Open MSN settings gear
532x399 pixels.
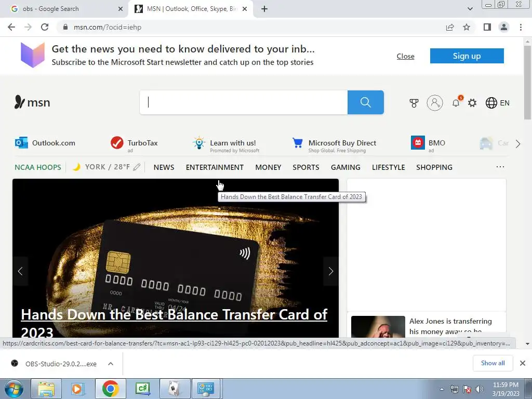(x=472, y=103)
